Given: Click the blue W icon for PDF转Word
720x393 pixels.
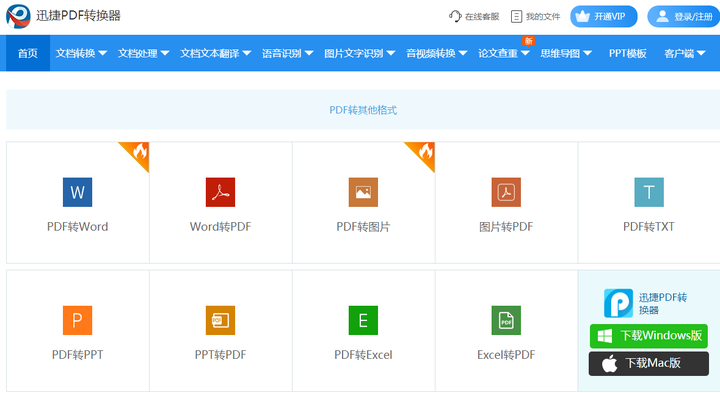Looking at the screenshot, I should pyautogui.click(x=77, y=192).
